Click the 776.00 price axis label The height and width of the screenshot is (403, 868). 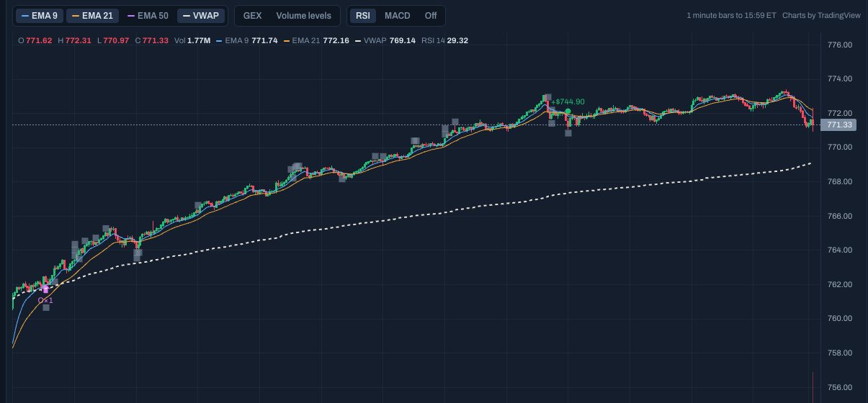(x=840, y=45)
